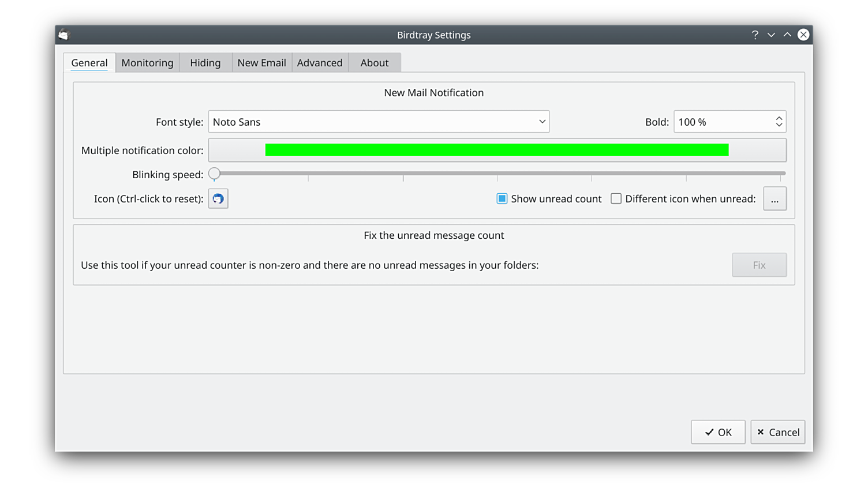Disable the Show unread count checkbox
Viewport: 868px width, 488px height.
[x=502, y=198]
